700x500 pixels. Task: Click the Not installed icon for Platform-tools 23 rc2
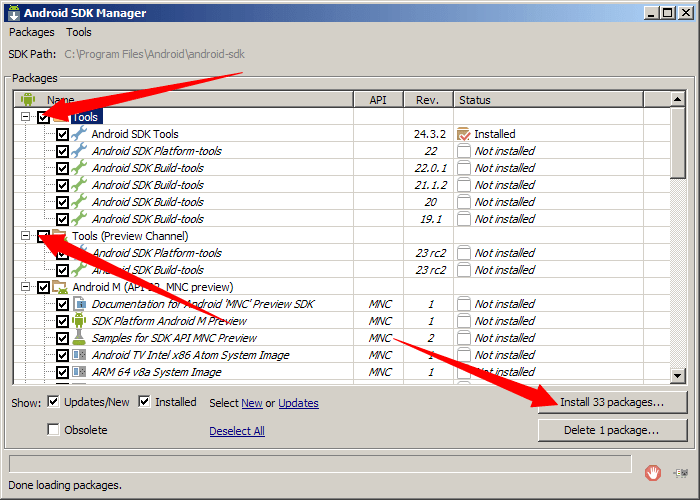coord(463,253)
